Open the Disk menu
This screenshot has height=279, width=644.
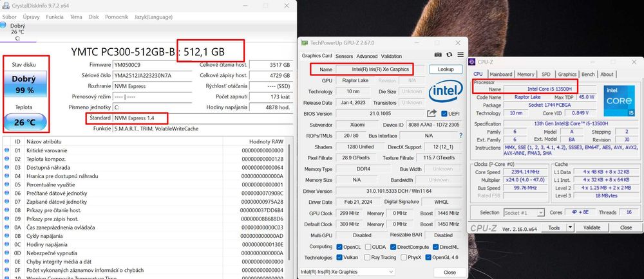click(x=93, y=17)
